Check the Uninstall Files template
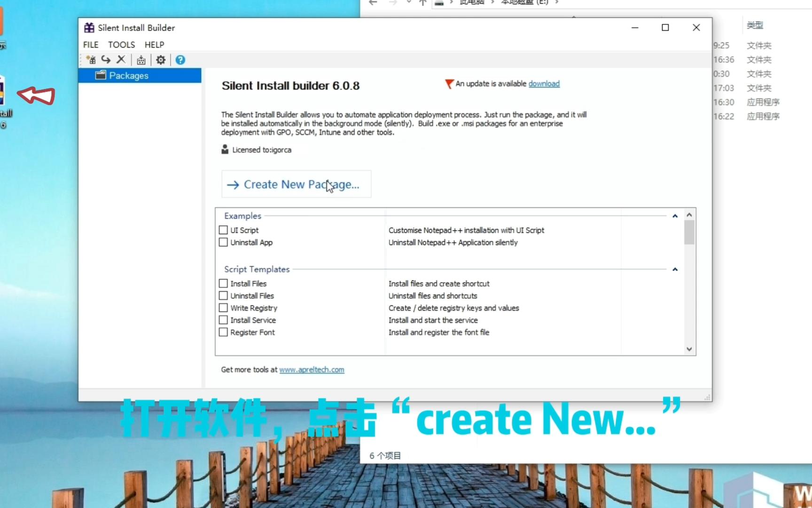Image resolution: width=812 pixels, height=508 pixels. click(x=223, y=296)
